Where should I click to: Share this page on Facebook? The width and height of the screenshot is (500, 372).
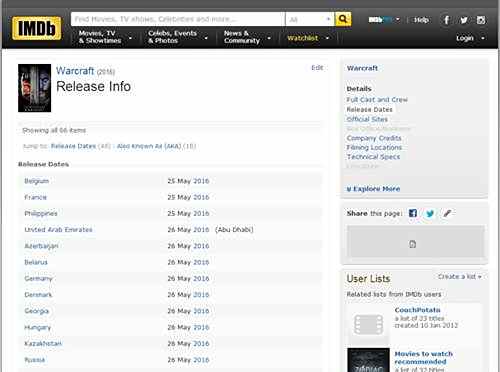tap(413, 213)
